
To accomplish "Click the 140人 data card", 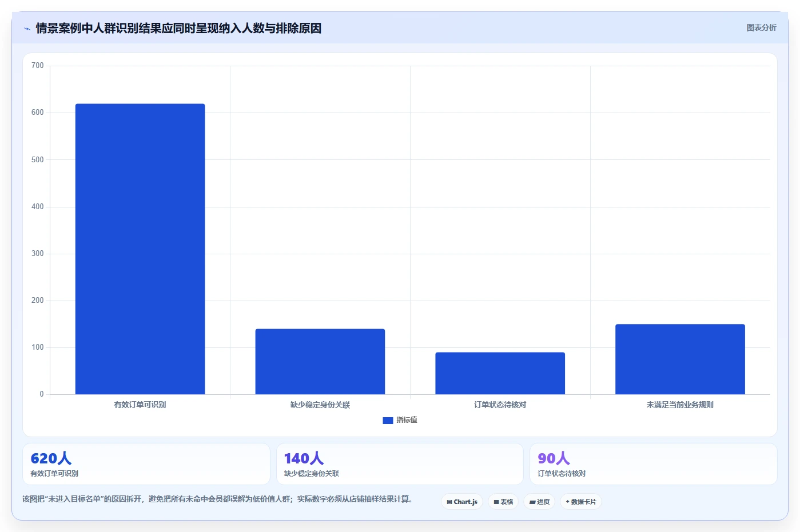I will pos(400,464).
